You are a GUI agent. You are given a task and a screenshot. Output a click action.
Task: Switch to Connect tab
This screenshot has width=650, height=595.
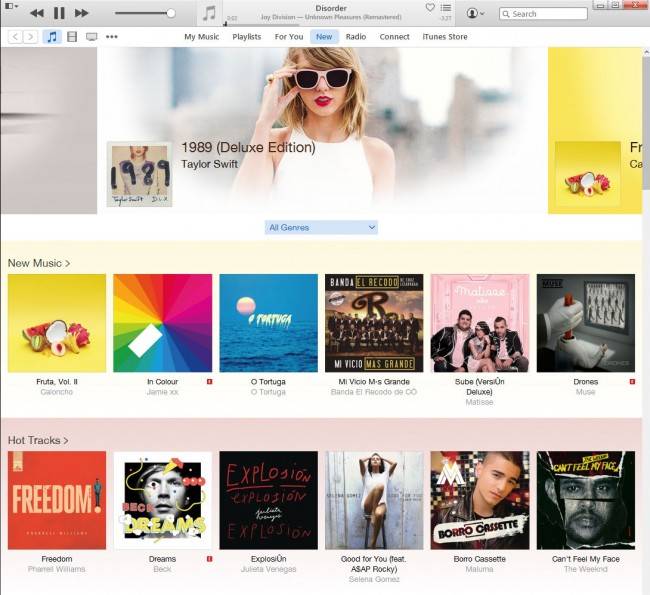(394, 37)
